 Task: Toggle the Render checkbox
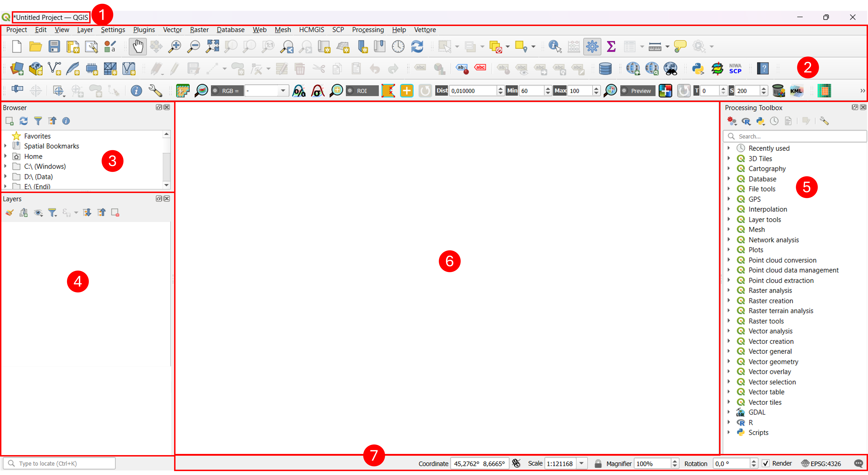pos(766,464)
